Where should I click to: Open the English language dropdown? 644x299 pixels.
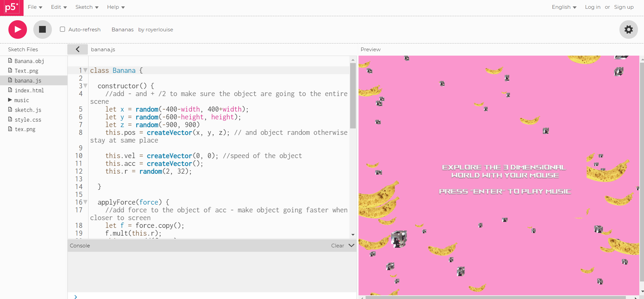564,7
